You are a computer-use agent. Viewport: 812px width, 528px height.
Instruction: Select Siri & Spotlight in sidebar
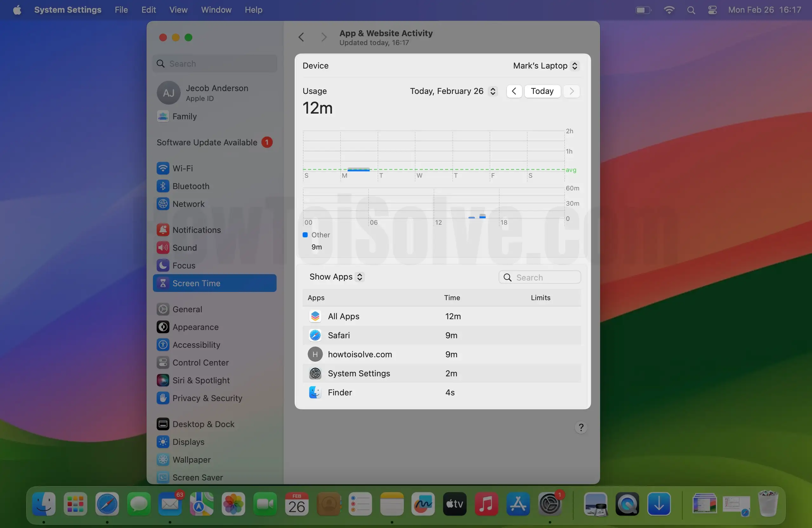coord(200,380)
